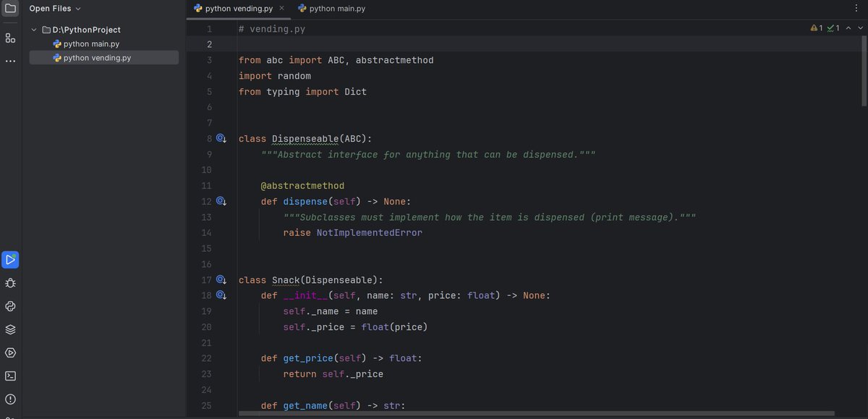The image size is (868, 419).
Task: Open the Problems tool window
Action: (10, 399)
